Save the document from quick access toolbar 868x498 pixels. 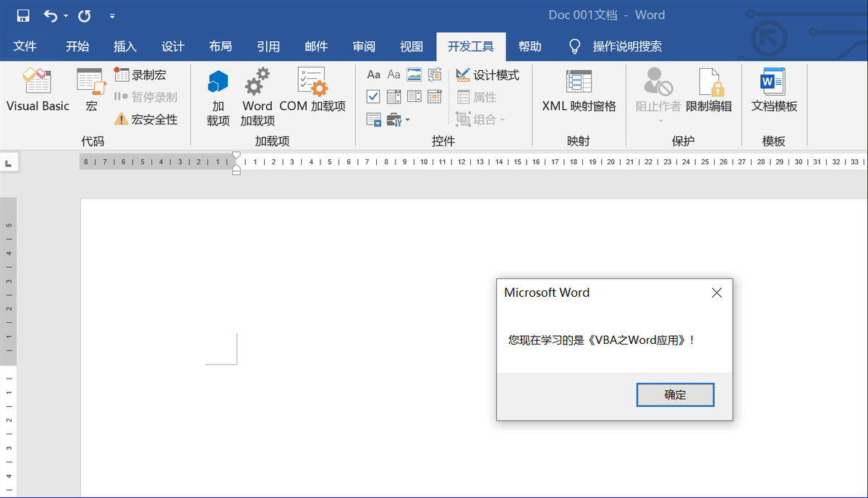coord(22,15)
